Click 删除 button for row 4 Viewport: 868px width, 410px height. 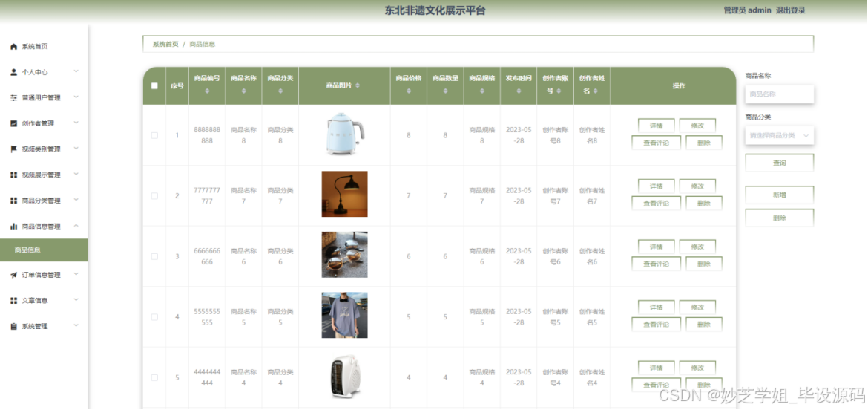click(x=703, y=324)
